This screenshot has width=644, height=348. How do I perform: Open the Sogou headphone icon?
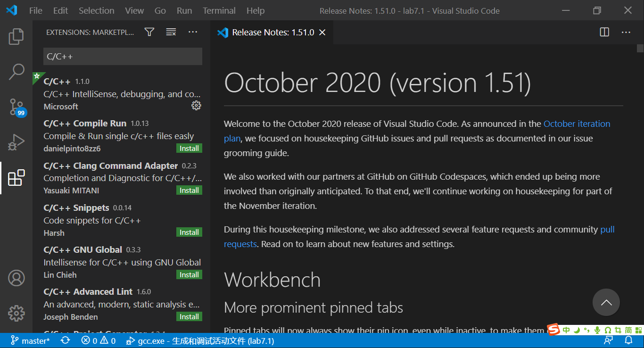tap(608, 330)
